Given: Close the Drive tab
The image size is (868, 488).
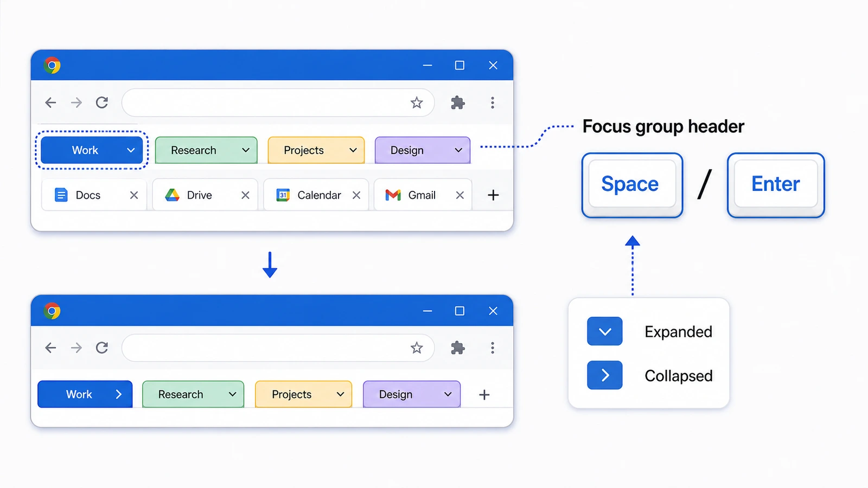Looking at the screenshot, I should point(245,195).
